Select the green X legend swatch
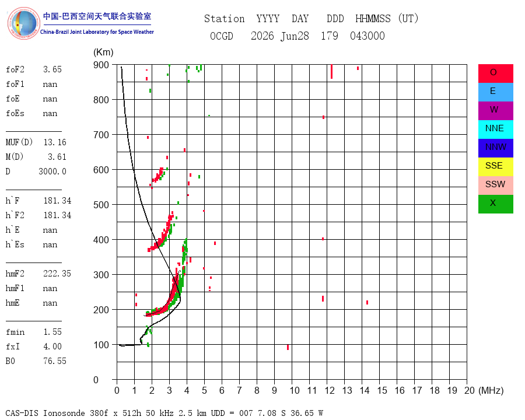 [x=495, y=204]
